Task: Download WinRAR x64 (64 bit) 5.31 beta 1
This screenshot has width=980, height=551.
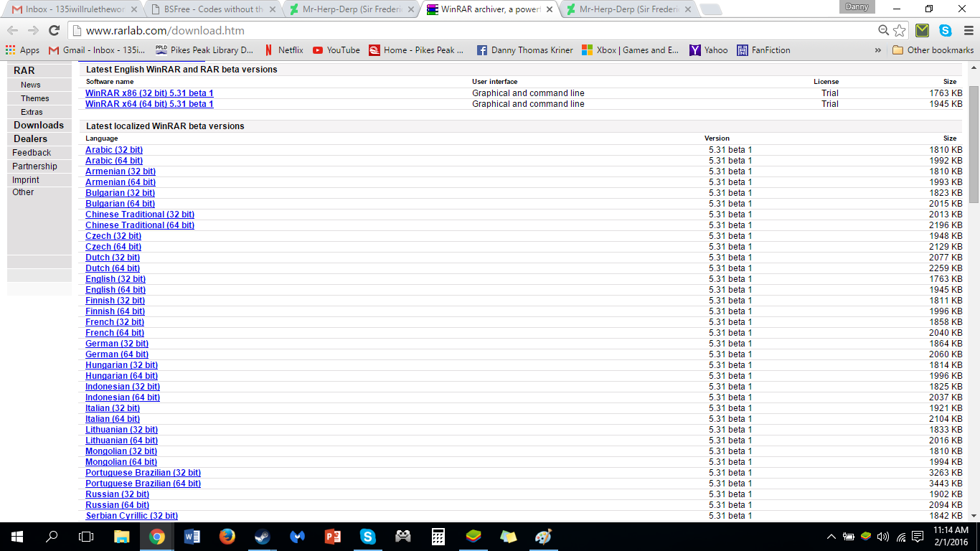Action: [149, 104]
